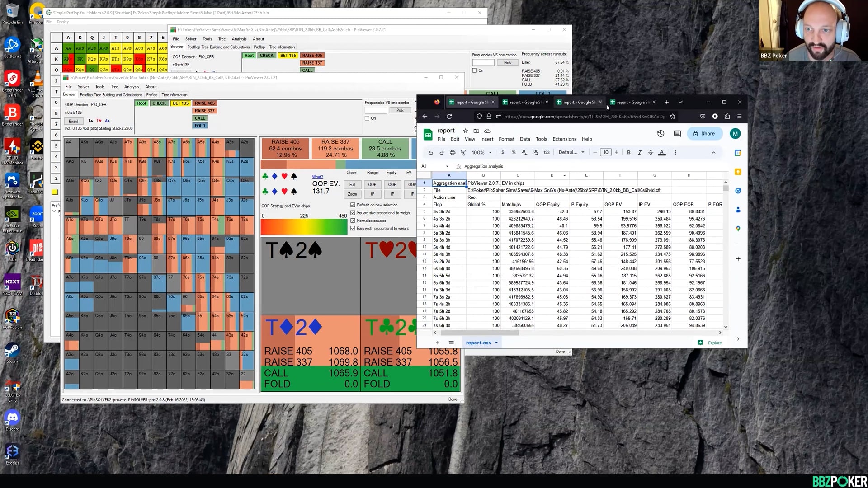Expand the font Default dropdown
This screenshot has width=868, height=488.
(x=571, y=153)
